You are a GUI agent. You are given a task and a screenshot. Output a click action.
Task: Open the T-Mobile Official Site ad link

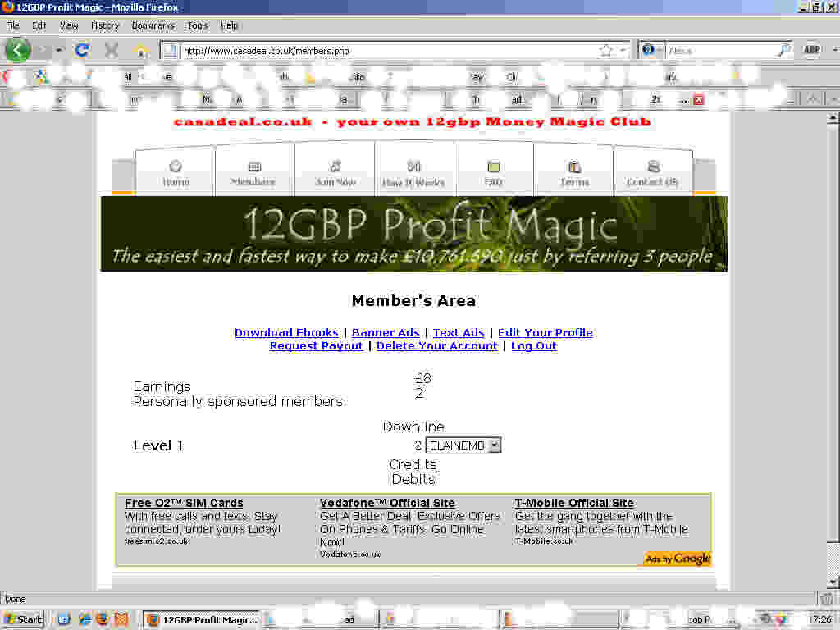click(x=574, y=503)
